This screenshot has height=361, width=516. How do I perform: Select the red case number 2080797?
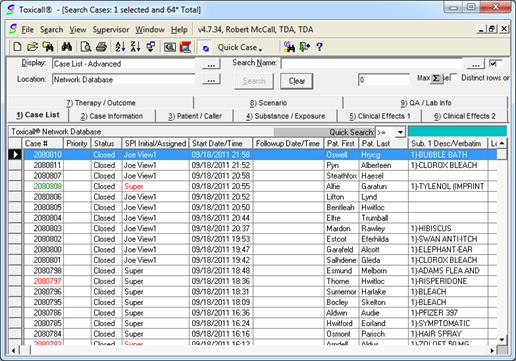click(x=47, y=281)
